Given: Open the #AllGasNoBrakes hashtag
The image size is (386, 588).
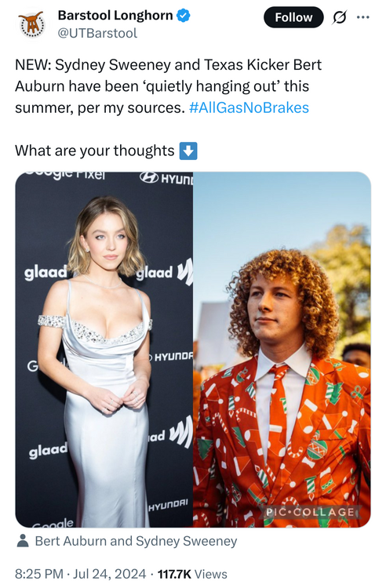Looking at the screenshot, I should (249, 108).
